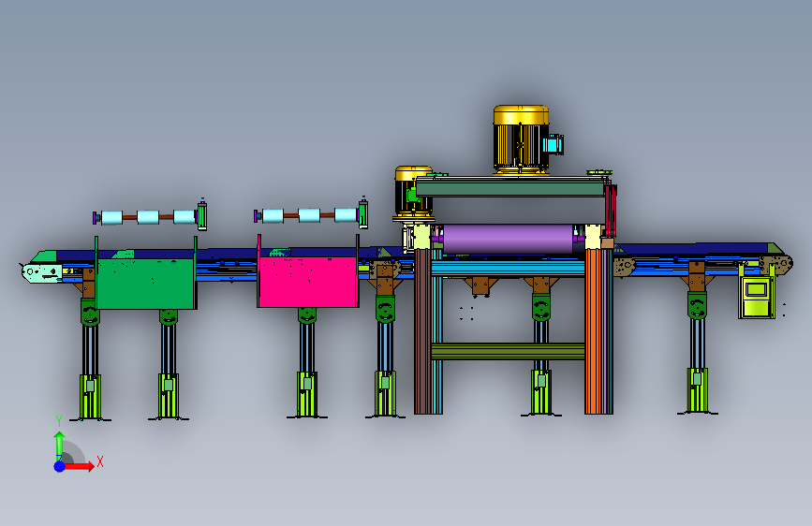This screenshot has width=812, height=526.
Task: Select the roller shaft above the pink bin
Action: [311, 214]
